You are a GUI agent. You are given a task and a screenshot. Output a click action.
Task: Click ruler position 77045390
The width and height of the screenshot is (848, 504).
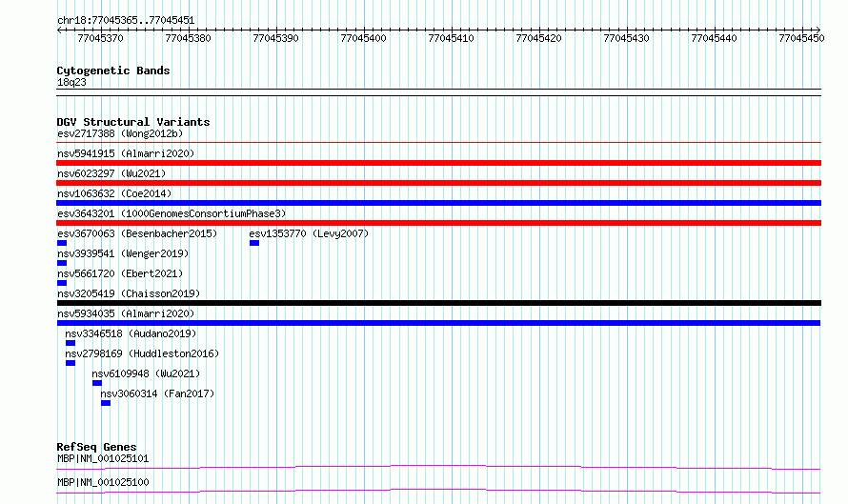(275, 38)
